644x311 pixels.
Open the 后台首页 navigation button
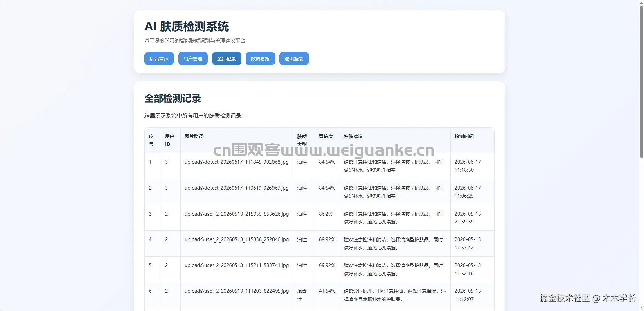click(x=159, y=59)
